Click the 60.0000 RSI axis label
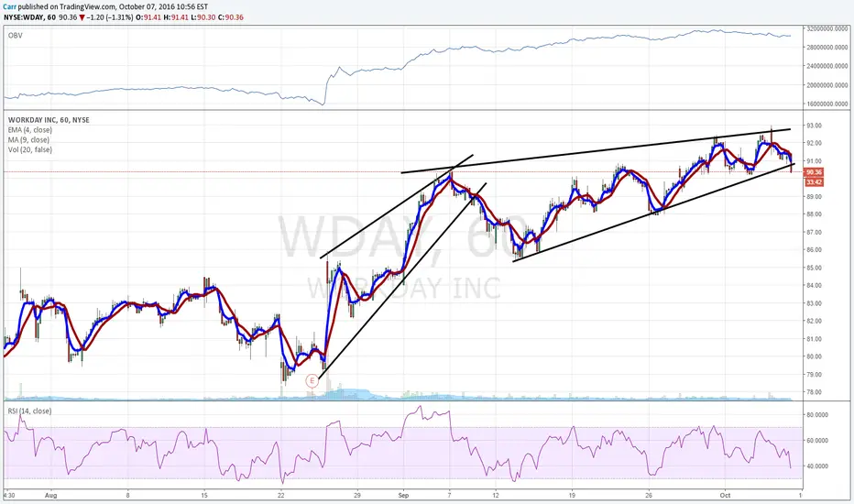The height and width of the screenshot is (504, 854). click(x=817, y=440)
